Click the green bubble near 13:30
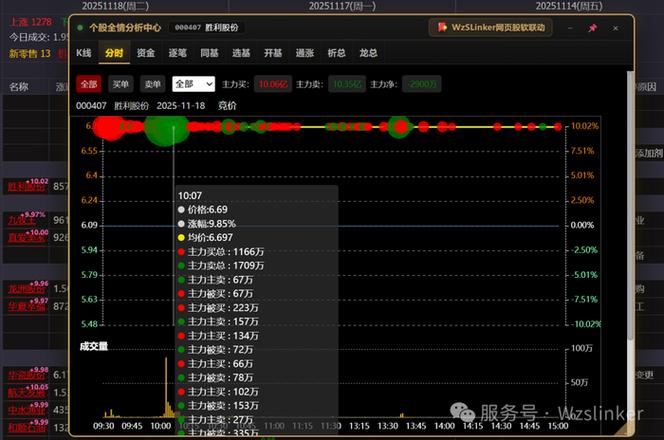664x440 pixels. [x=399, y=127]
